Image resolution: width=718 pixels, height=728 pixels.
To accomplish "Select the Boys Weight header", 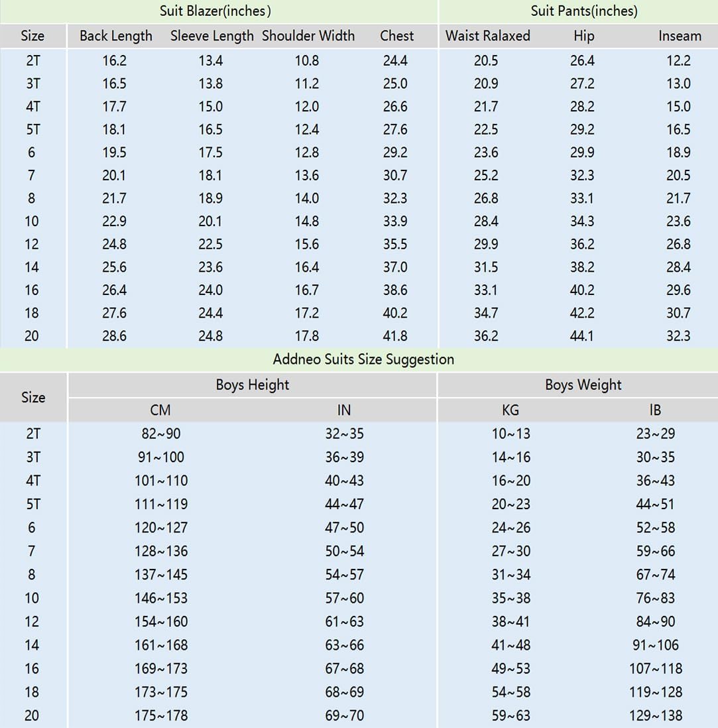I will tap(583, 385).
